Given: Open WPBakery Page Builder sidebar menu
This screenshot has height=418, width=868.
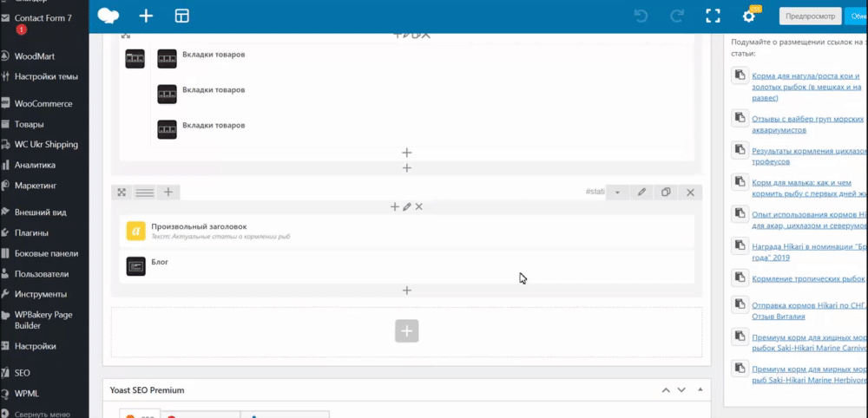Looking at the screenshot, I should pyautogui.click(x=44, y=320).
